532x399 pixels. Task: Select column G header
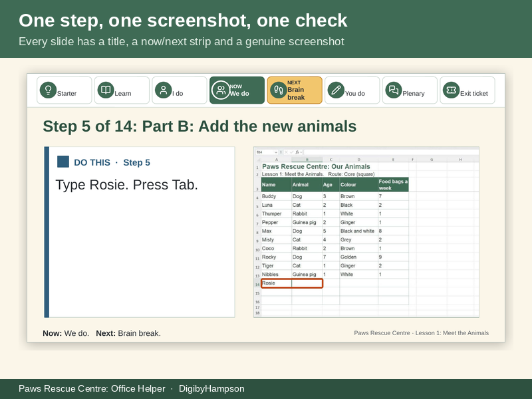[432, 160]
